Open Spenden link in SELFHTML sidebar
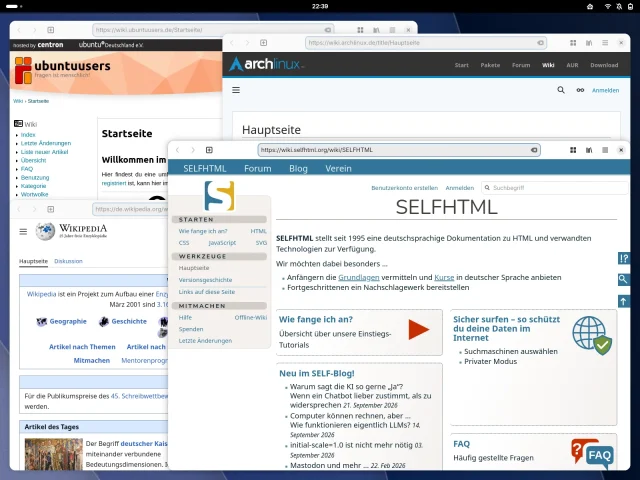 (x=191, y=329)
